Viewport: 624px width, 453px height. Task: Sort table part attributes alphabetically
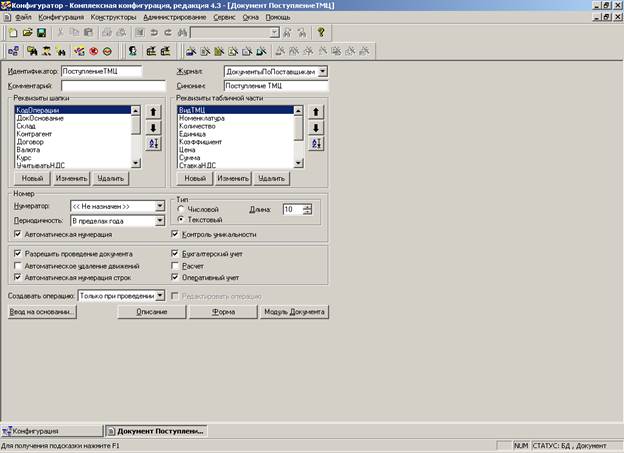315,144
